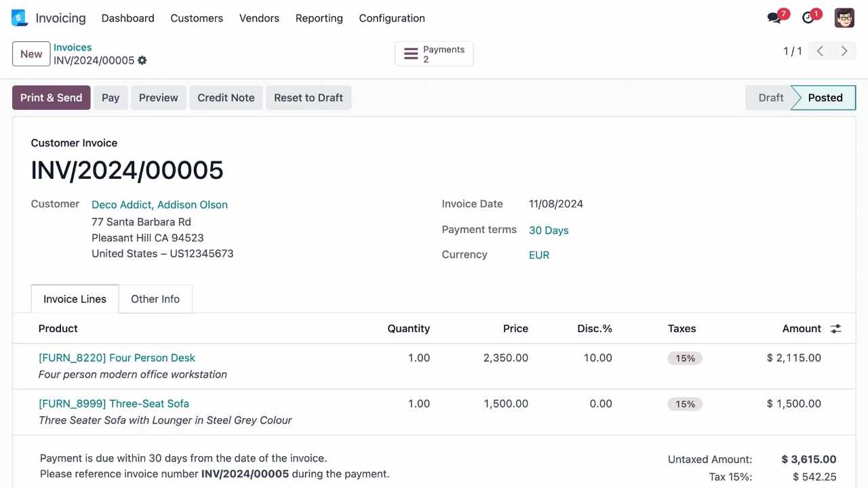Viewport: 868px width, 488px height.
Task: Click the Invoicing app logo icon
Action: click(20, 18)
